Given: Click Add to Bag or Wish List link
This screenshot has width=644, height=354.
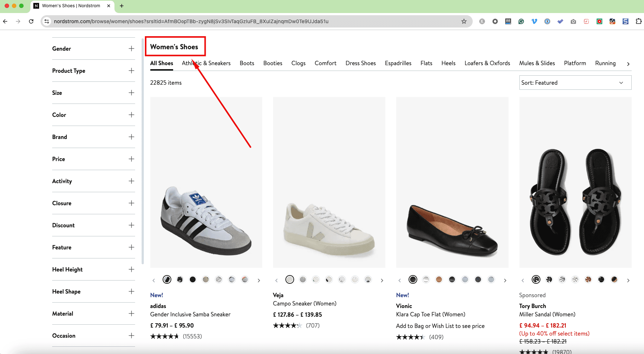Looking at the screenshot, I should click(x=440, y=326).
